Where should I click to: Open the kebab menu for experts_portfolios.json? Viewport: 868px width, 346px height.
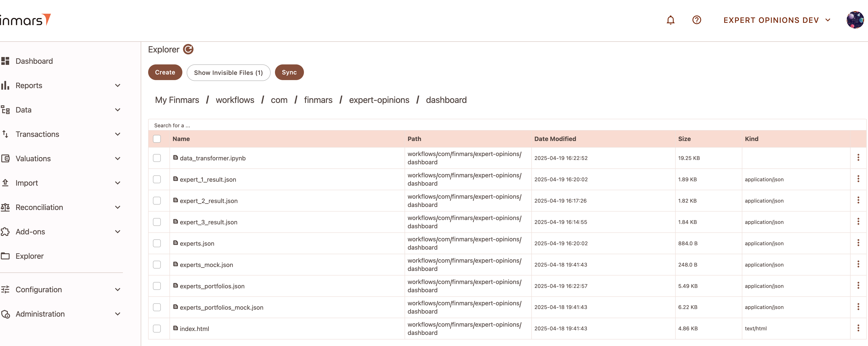(x=858, y=285)
